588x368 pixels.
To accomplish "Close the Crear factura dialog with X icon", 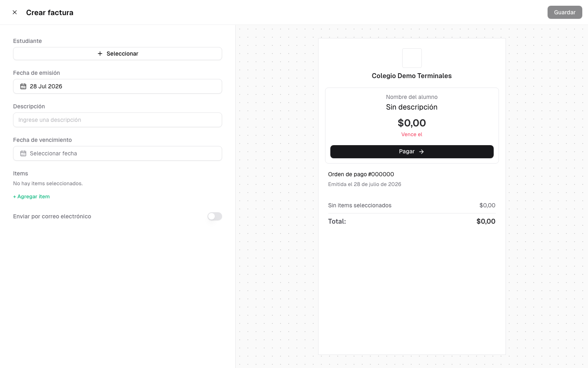I will [15, 12].
